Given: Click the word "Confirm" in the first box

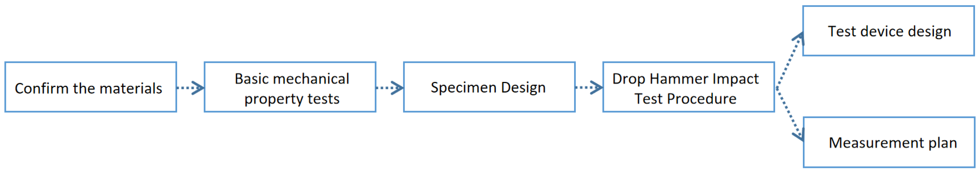Looking at the screenshot, I should click(x=42, y=88).
